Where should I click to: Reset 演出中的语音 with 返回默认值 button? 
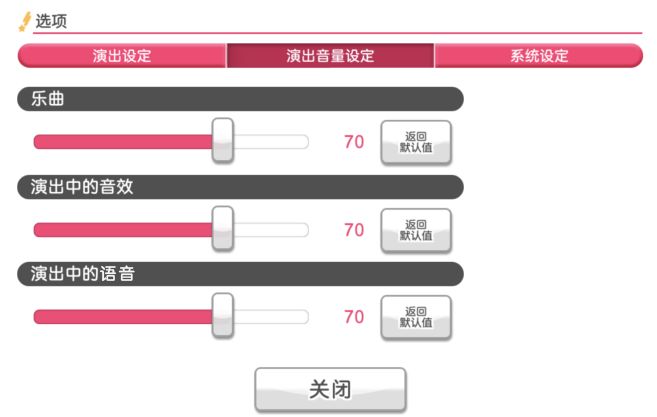pos(416,317)
